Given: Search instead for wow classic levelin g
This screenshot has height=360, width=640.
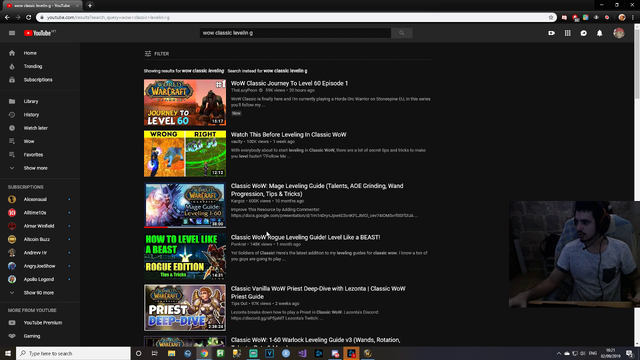Looking at the screenshot, I should (x=285, y=71).
